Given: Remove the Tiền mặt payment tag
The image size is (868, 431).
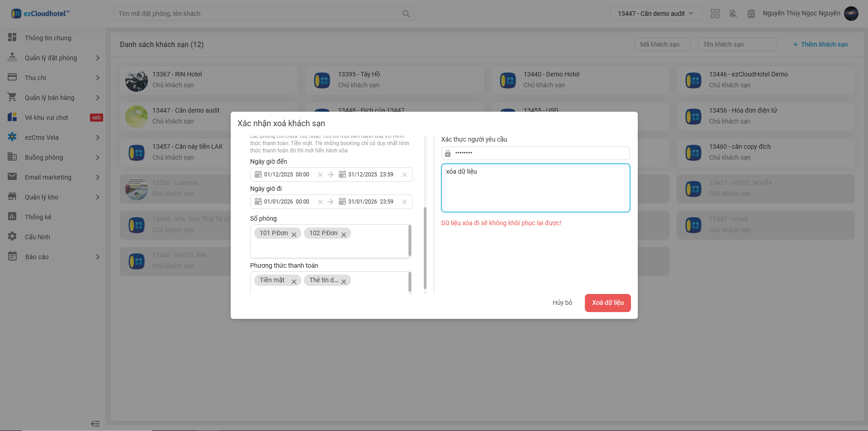Looking at the screenshot, I should click(x=294, y=281).
